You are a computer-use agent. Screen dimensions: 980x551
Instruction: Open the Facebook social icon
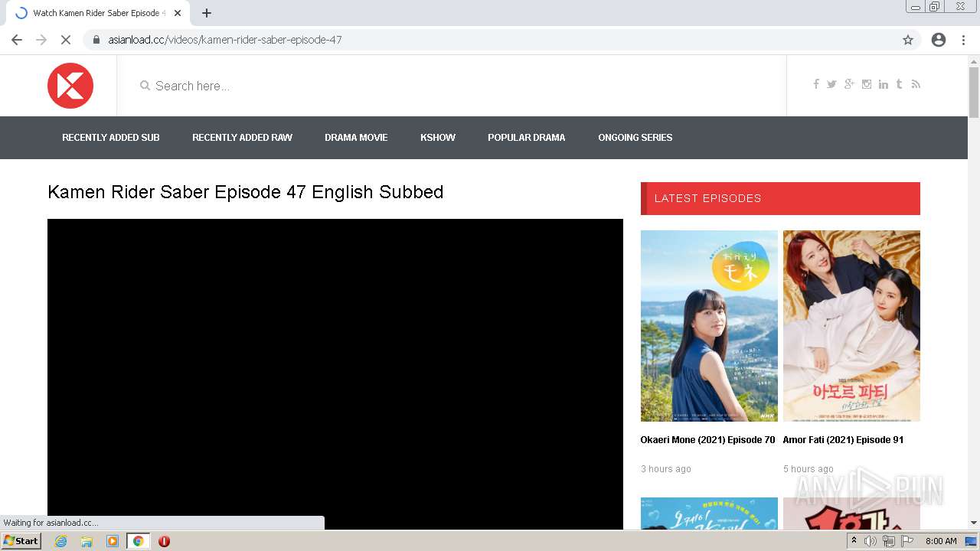(x=816, y=84)
